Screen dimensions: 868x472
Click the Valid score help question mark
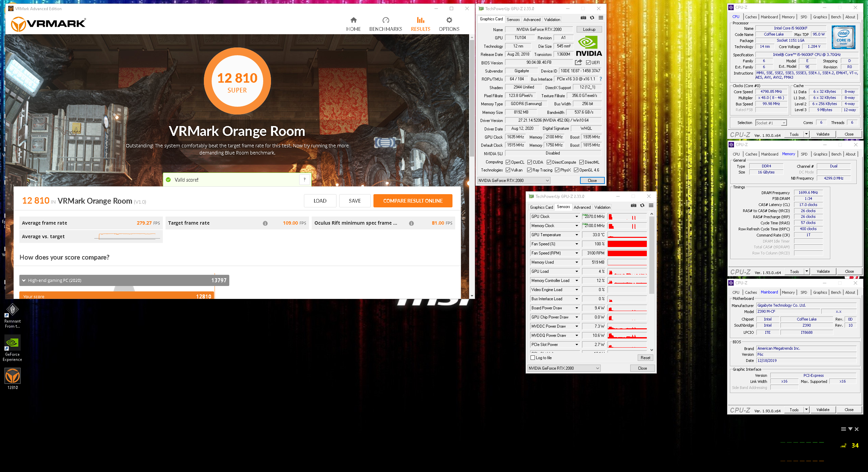(305, 180)
